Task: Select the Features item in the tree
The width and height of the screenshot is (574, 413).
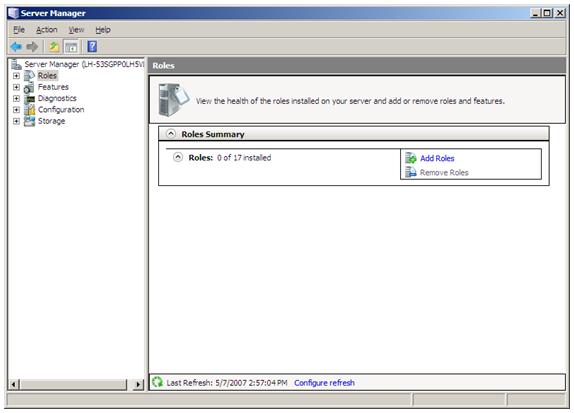Action: pyautogui.click(x=53, y=87)
